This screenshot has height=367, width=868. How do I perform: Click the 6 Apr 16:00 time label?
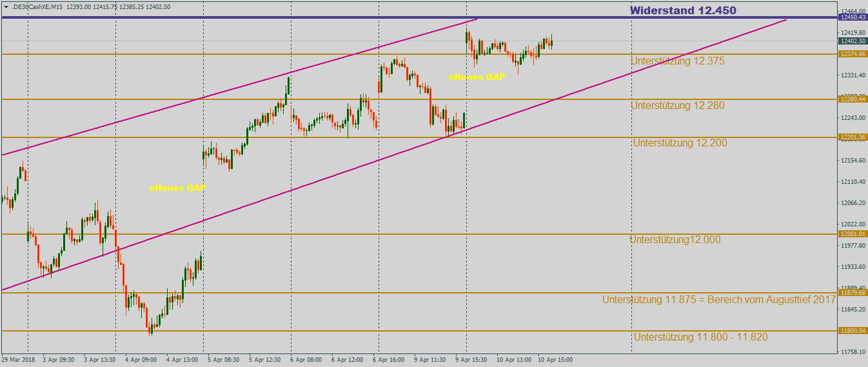tap(389, 360)
